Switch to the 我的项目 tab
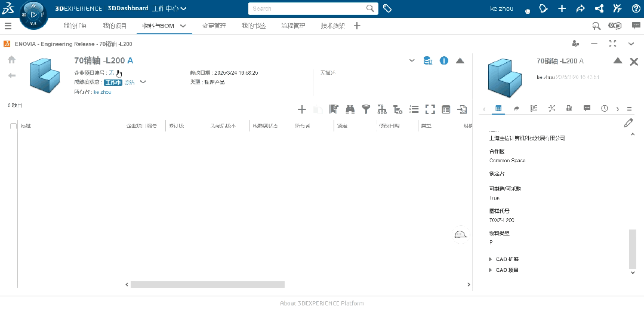Screen dimensions: 644x309 point(115,26)
